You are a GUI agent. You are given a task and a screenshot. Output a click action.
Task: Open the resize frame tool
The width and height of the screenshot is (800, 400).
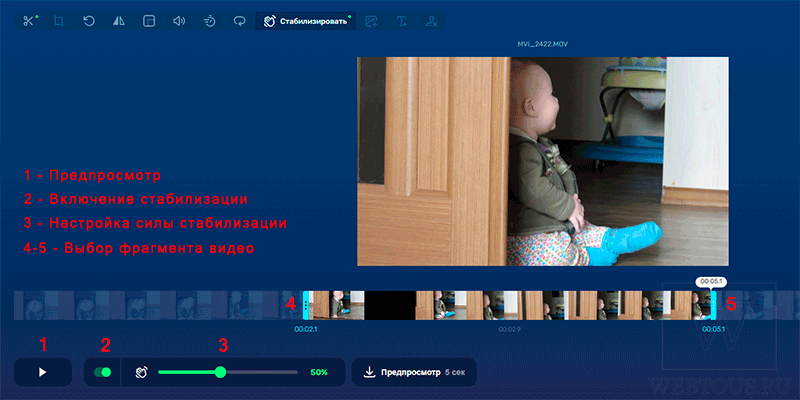pyautogui.click(x=149, y=21)
